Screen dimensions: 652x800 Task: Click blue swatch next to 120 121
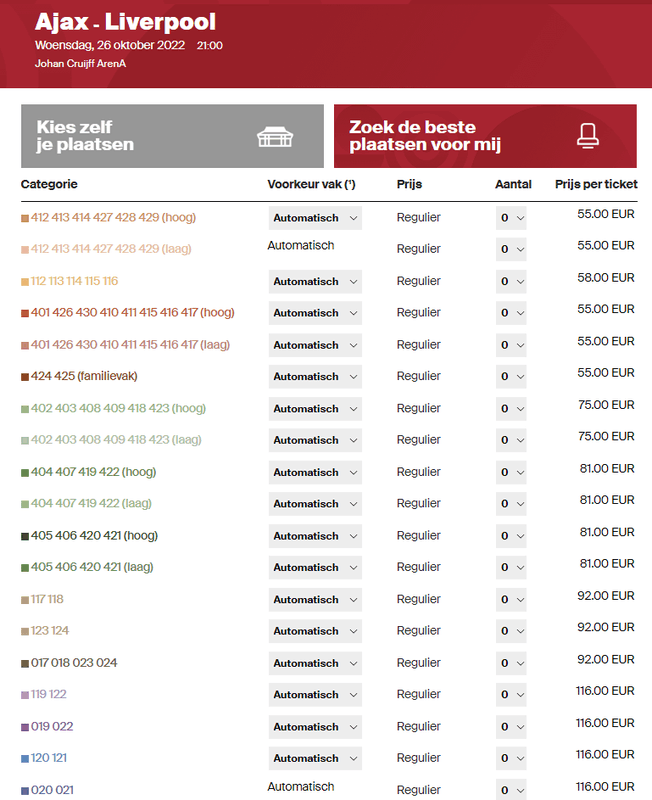tap(24, 759)
